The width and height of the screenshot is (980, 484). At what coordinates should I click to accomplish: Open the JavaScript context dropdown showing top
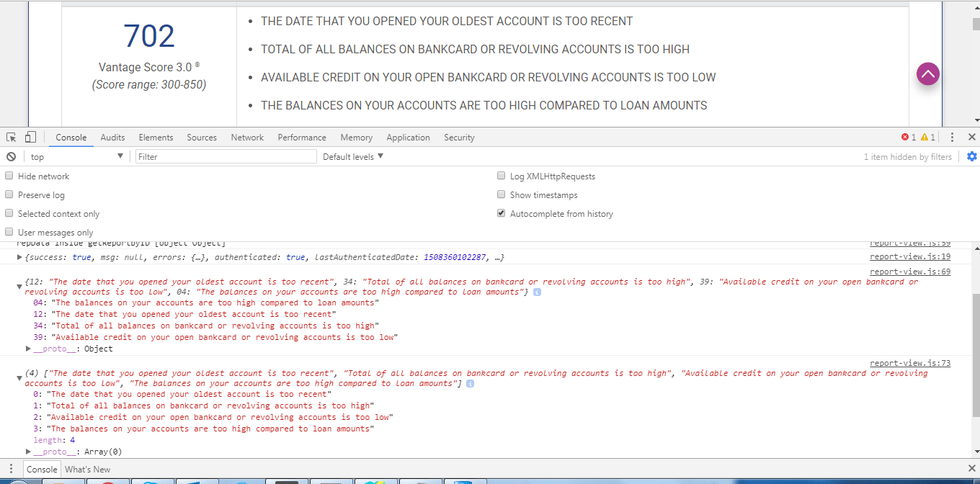click(72, 156)
